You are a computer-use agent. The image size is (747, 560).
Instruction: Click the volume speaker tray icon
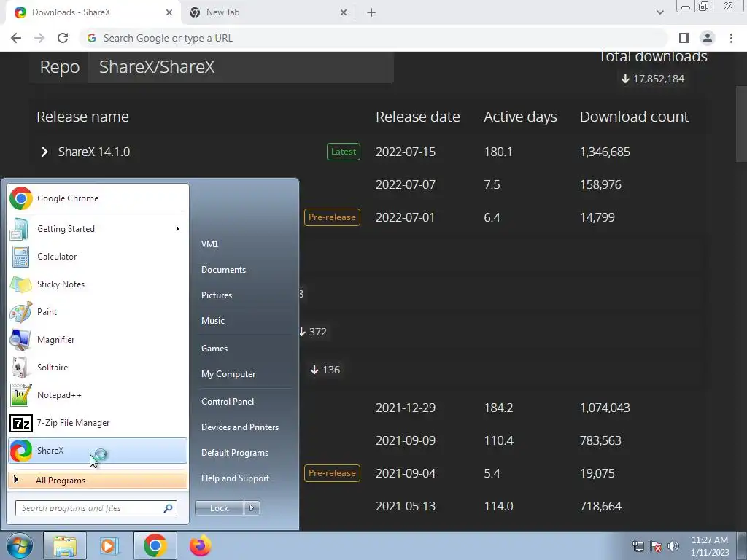(673, 546)
